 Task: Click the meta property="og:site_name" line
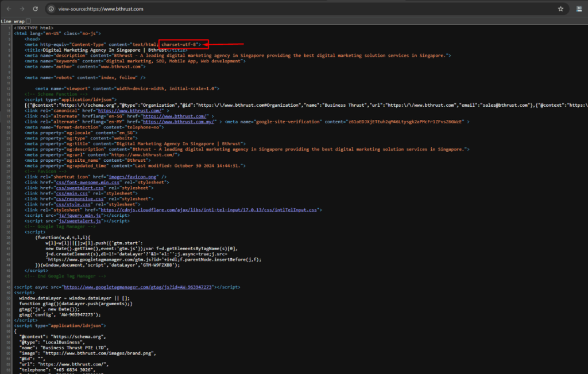pos(88,161)
